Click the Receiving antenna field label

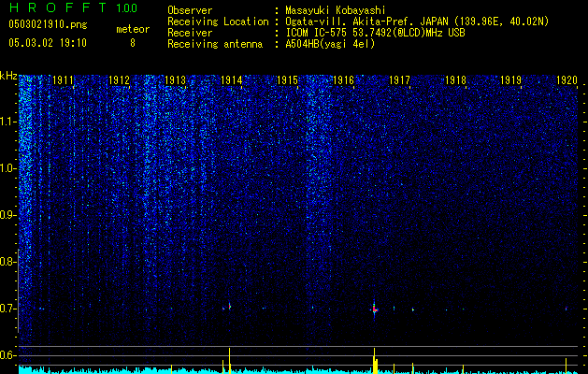tap(215, 44)
